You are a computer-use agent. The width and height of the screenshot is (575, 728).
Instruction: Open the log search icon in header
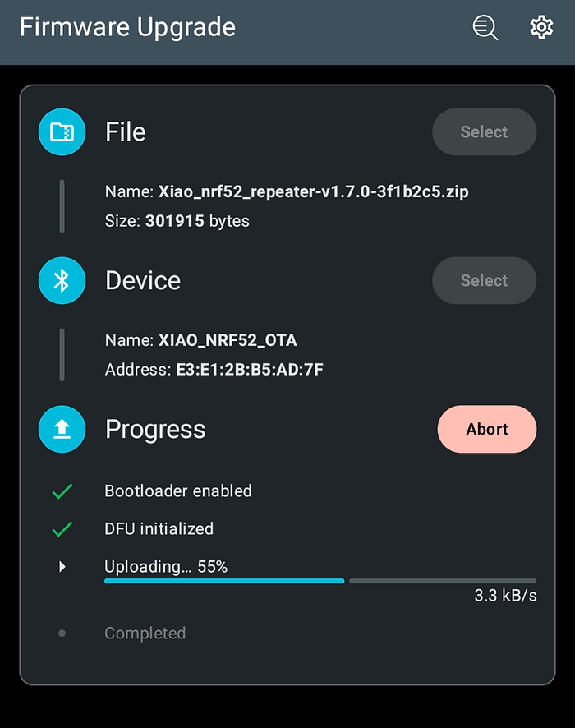click(485, 28)
